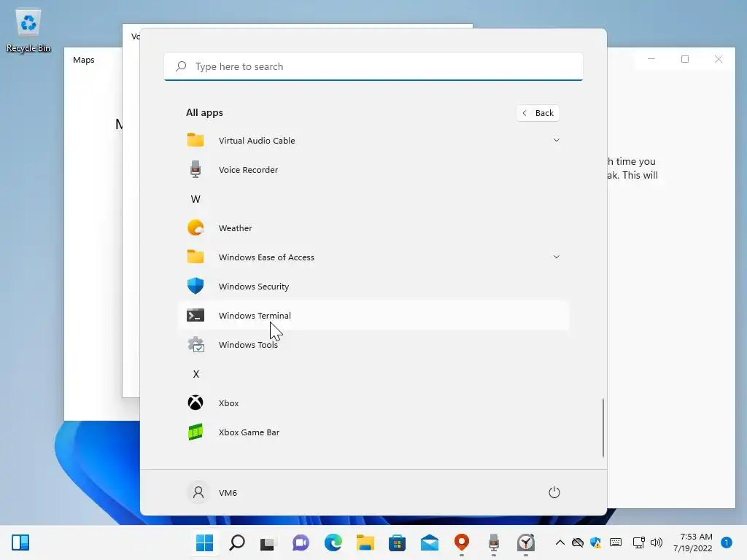The width and height of the screenshot is (747, 560).
Task: Click the Windows Tools label
Action: pos(248,345)
